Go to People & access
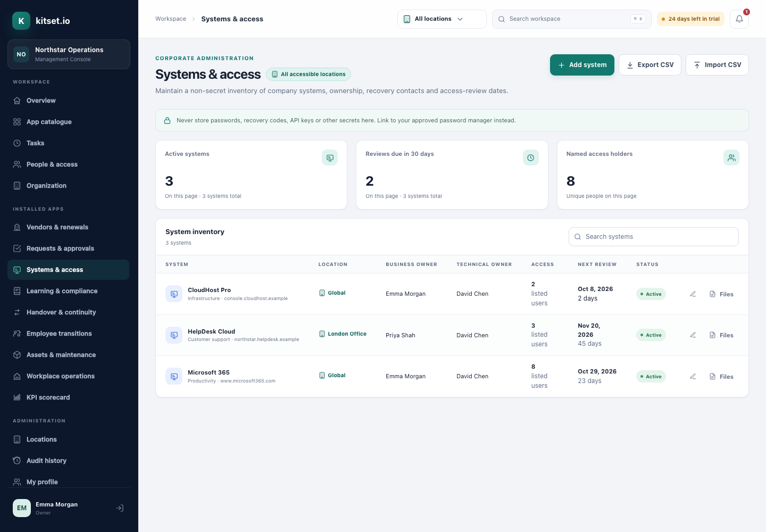 [69, 164]
